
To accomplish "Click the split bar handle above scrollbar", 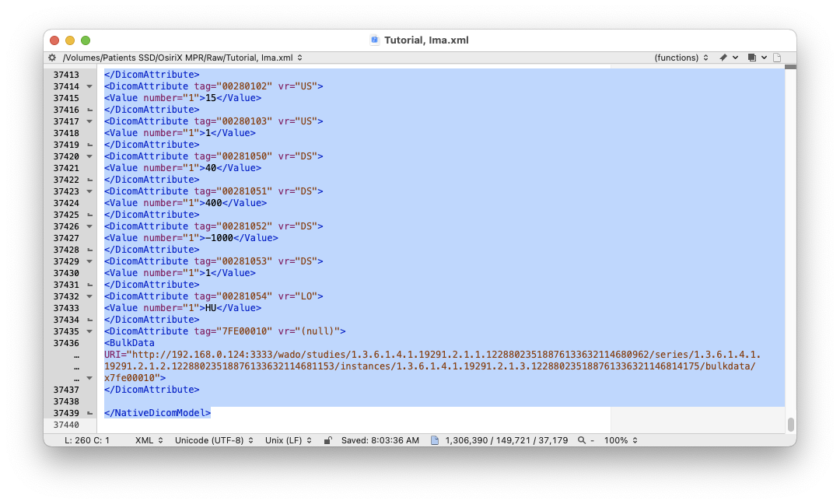I will pyautogui.click(x=790, y=67).
